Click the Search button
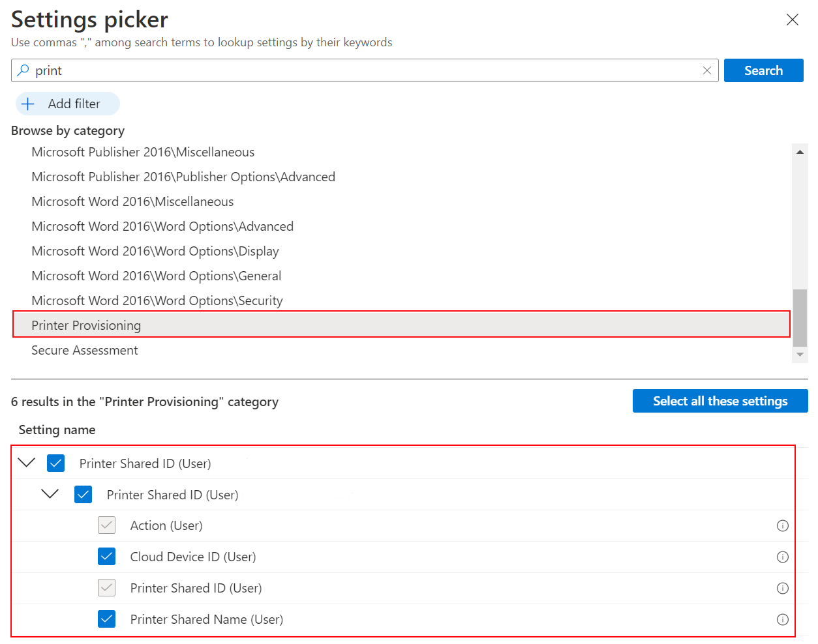 (x=763, y=70)
